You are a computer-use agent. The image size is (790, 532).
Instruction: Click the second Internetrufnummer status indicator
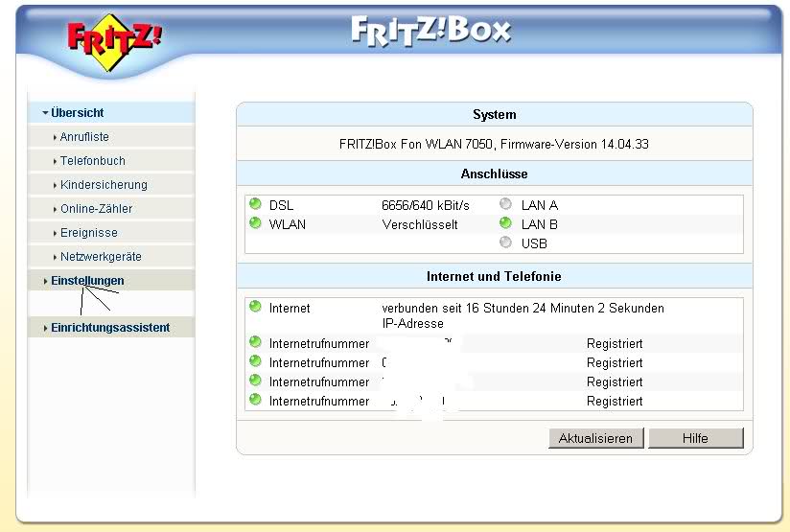255,361
